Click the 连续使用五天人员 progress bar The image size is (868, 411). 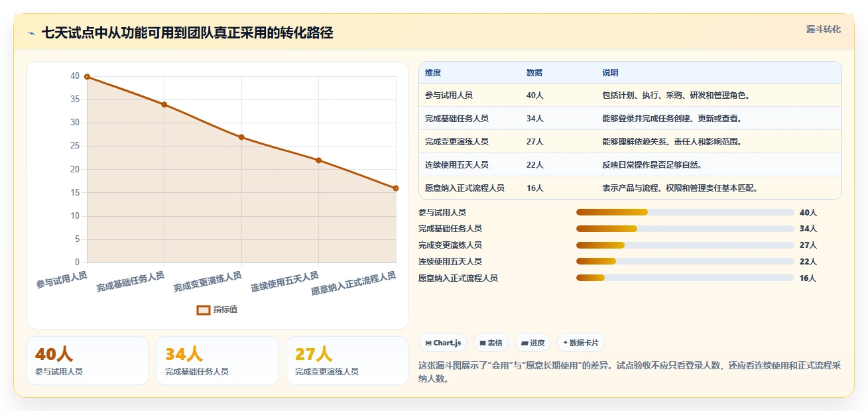pos(685,262)
